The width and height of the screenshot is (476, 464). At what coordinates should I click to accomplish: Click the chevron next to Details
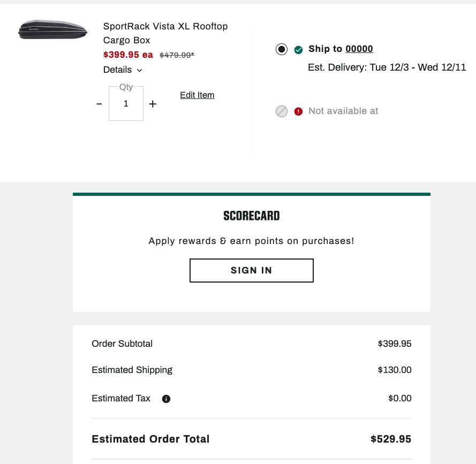139,70
